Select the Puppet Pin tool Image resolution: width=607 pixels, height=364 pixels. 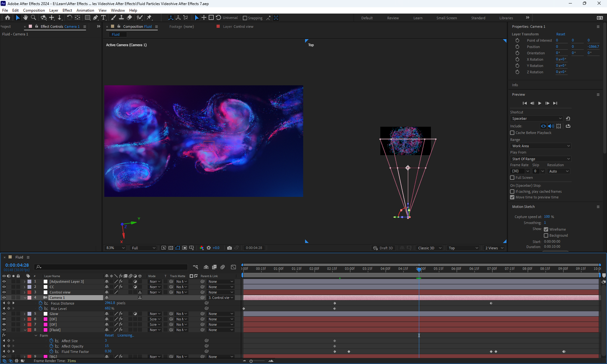(149, 18)
